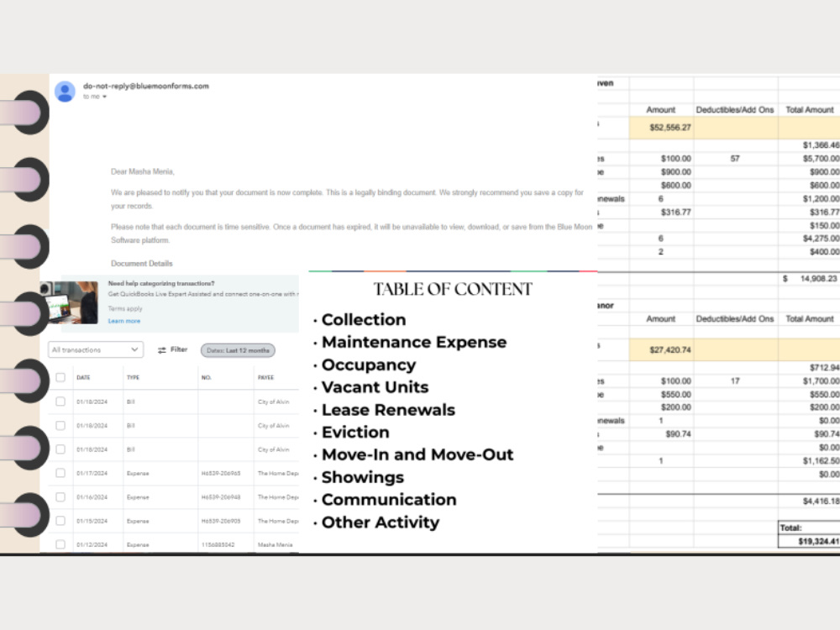
Task: Select Eviction in table of content
Action: 355,433
